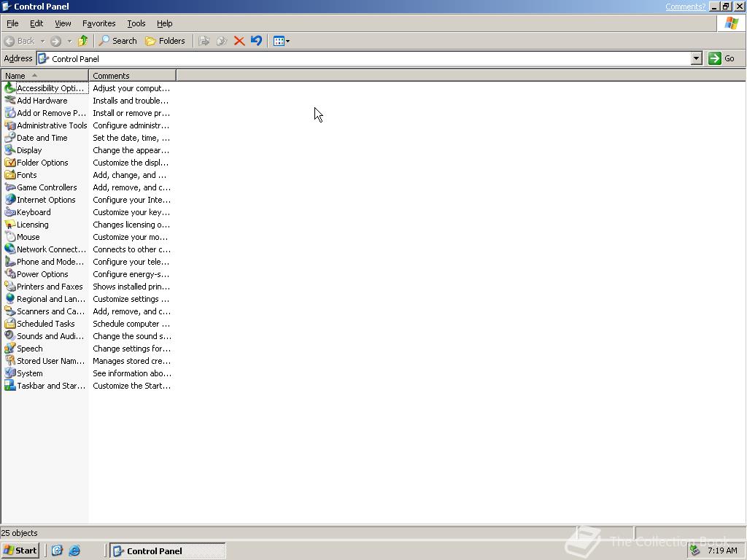Click the Control Panel taskbar button
This screenshot has width=747, height=560.
[168, 551]
